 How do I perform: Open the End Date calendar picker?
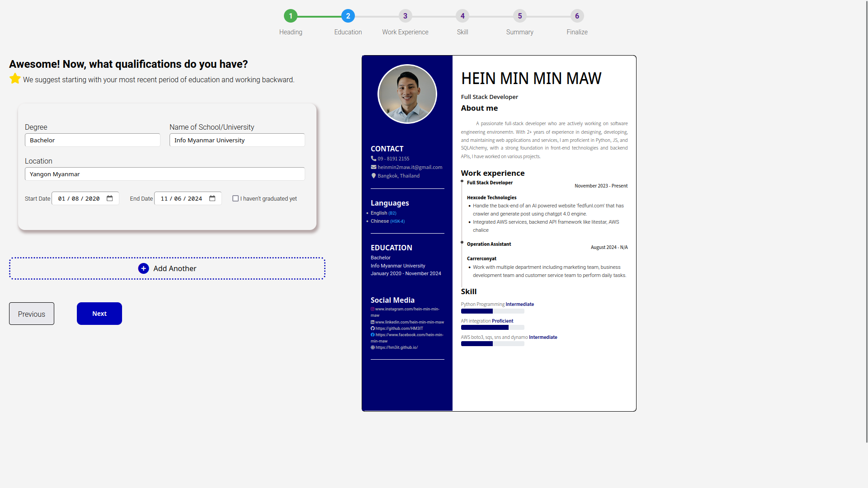(x=212, y=198)
